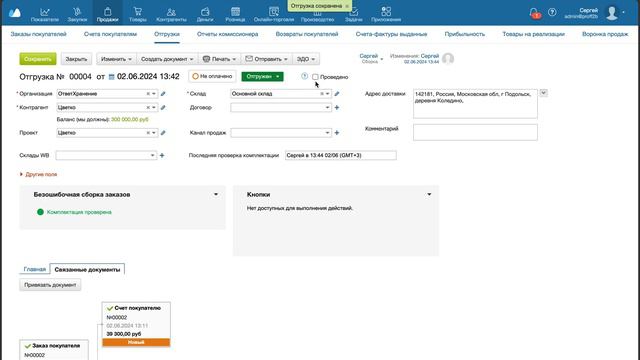The height and width of the screenshot is (360, 640).
Task: Toggle the Проведено checkbox
Action: click(315, 77)
